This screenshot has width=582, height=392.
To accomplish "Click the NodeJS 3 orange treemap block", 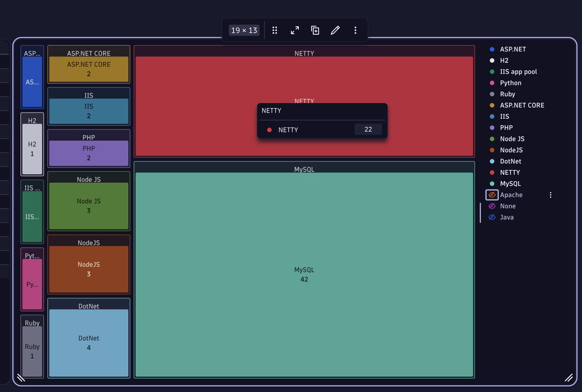I will point(89,269).
